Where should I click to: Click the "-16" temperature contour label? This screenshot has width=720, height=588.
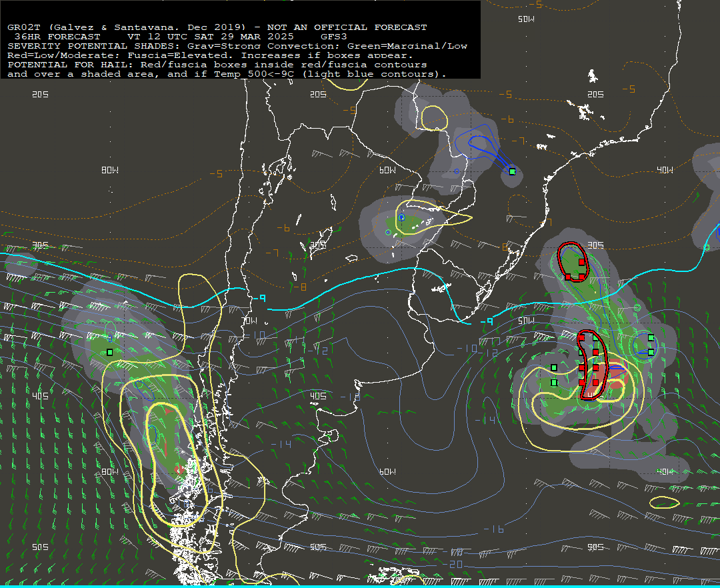(494, 529)
